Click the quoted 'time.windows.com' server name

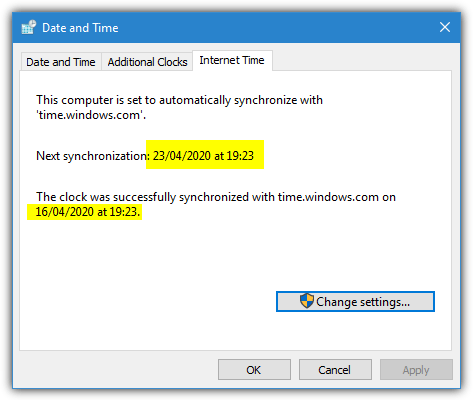pyautogui.click(x=90, y=115)
